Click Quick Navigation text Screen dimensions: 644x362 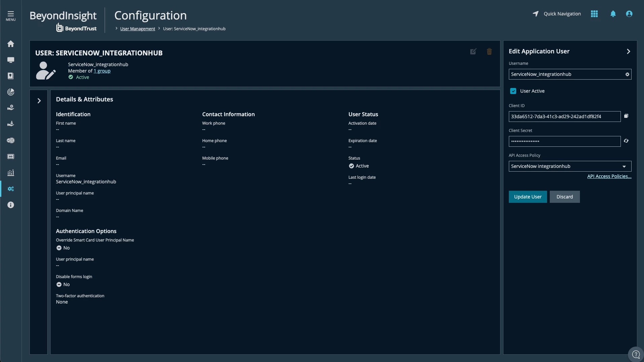click(x=562, y=14)
